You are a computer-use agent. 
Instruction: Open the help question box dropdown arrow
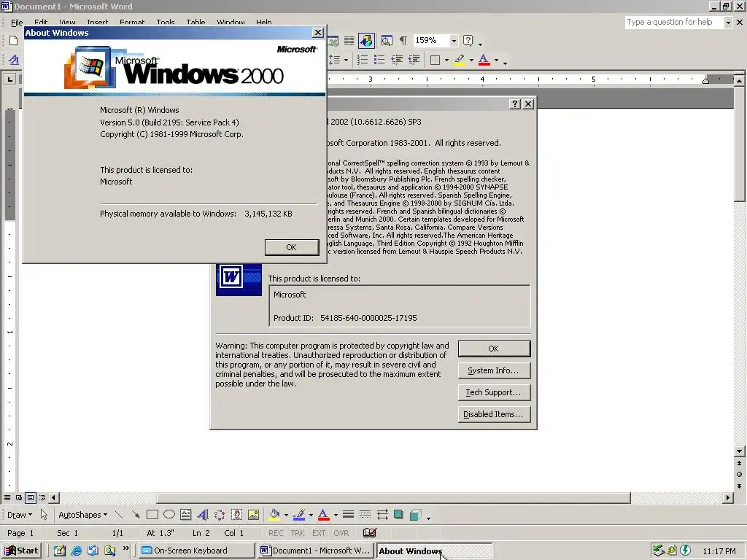coord(728,23)
